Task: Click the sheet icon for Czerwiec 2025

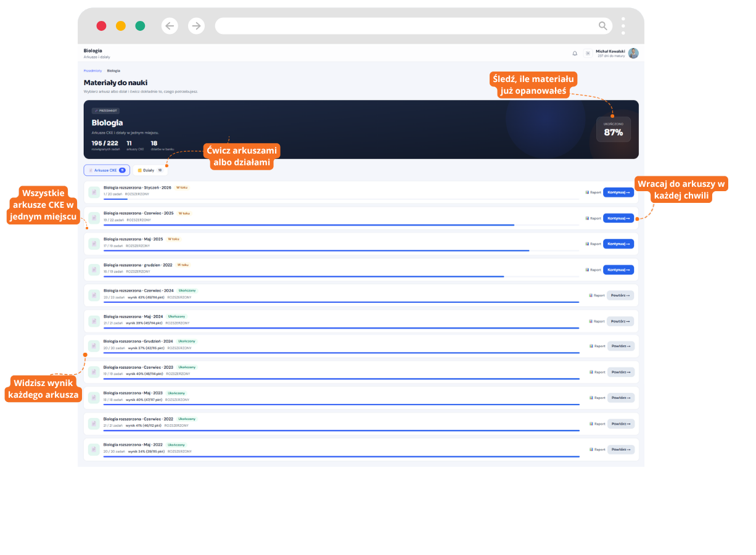Action: tap(94, 218)
